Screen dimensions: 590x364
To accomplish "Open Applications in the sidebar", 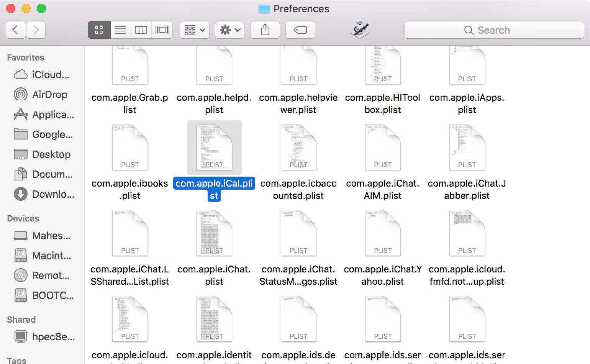I will click(44, 115).
